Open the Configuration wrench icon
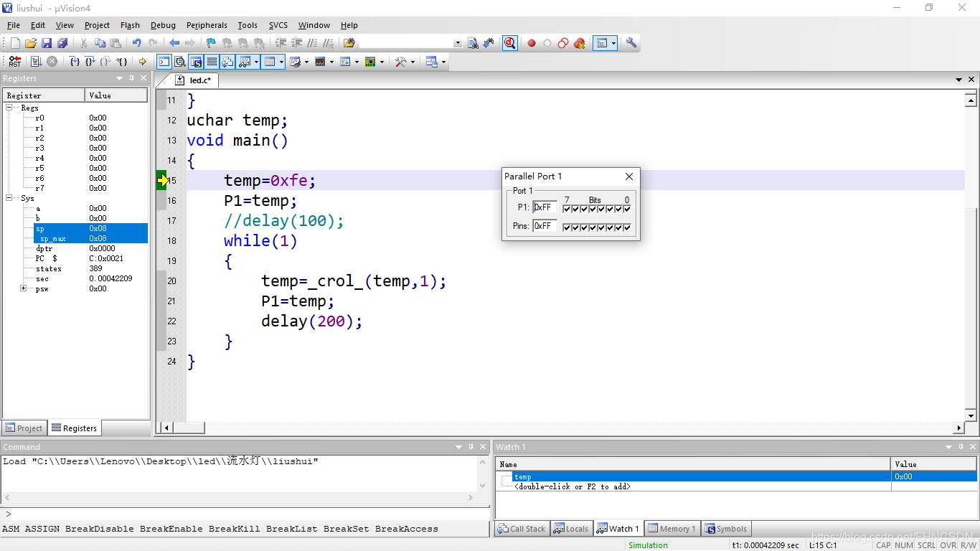This screenshot has width=980, height=551. [631, 43]
